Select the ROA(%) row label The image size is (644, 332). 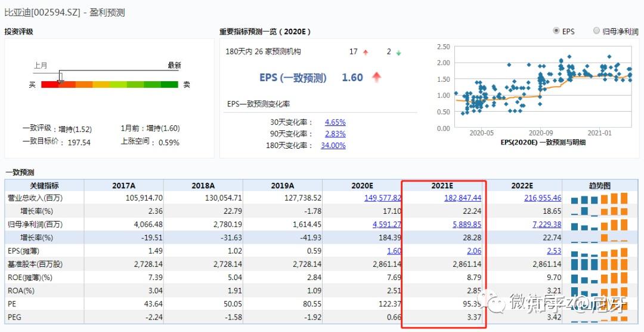coord(21,291)
